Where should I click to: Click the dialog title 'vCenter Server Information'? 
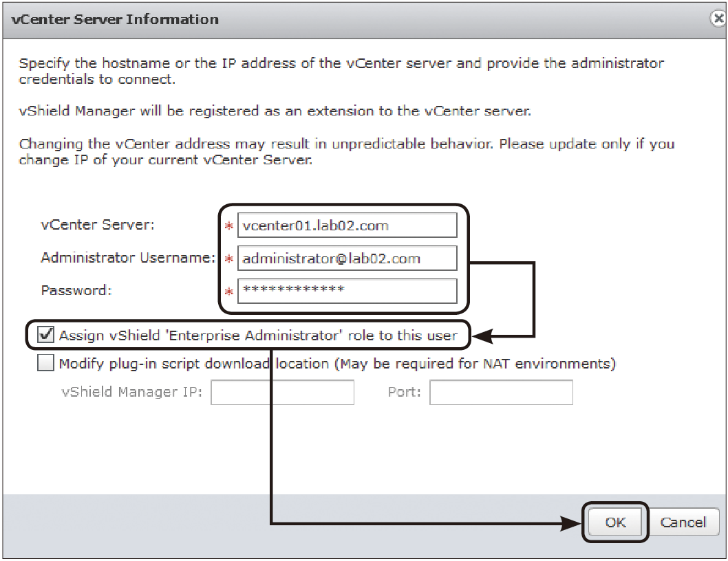coord(115,19)
